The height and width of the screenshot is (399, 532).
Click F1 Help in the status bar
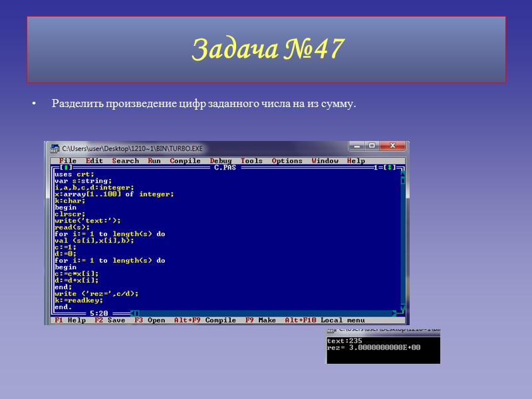(70, 320)
